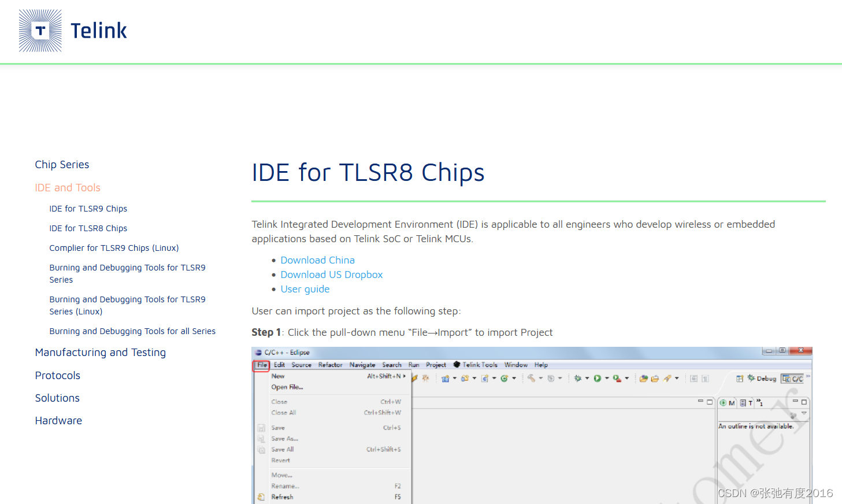Maximize the outline panel
Viewport: 842px width, 504px height.
804,402
